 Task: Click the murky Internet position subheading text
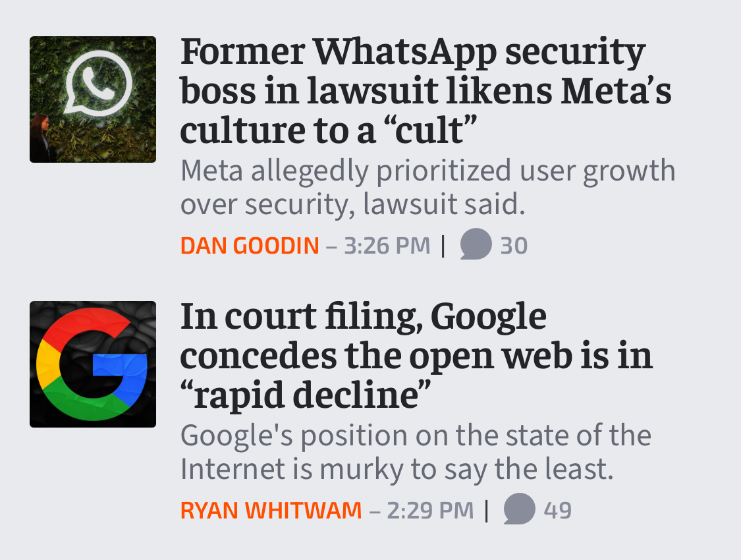pyautogui.click(x=415, y=452)
